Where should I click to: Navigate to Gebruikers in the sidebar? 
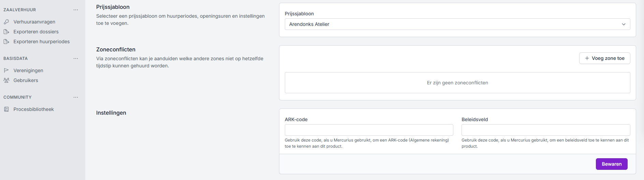pos(26,80)
